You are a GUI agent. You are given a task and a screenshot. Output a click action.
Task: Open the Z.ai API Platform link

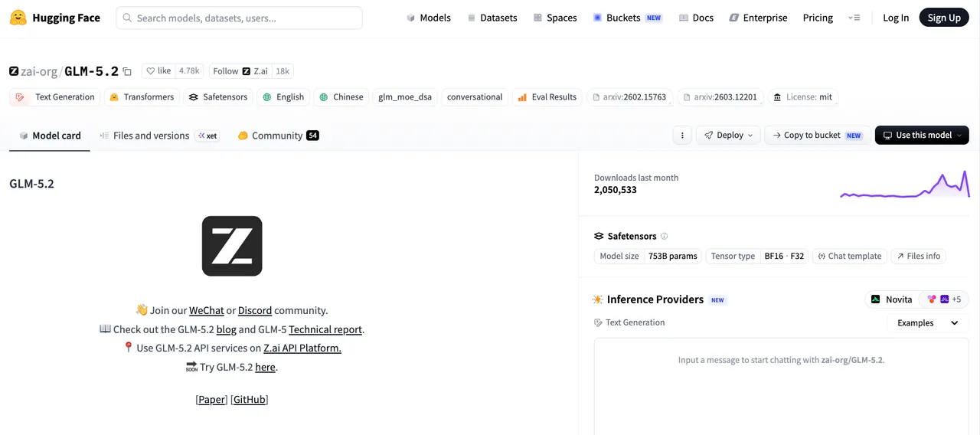pos(302,348)
